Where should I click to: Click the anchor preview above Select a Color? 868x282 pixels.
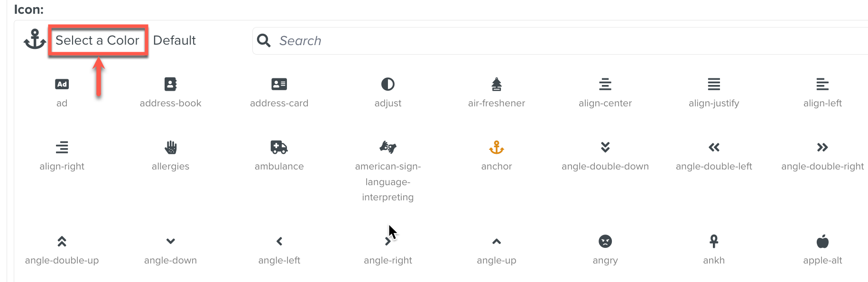(x=35, y=40)
